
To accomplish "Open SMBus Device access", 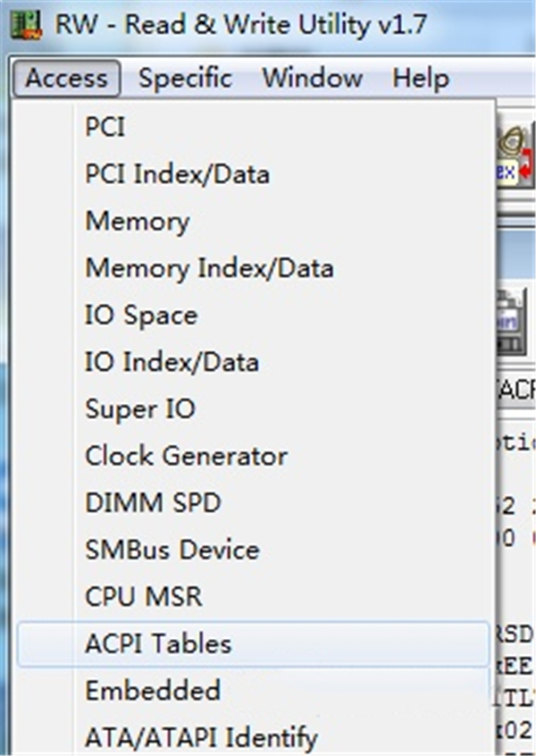I will tap(172, 550).
